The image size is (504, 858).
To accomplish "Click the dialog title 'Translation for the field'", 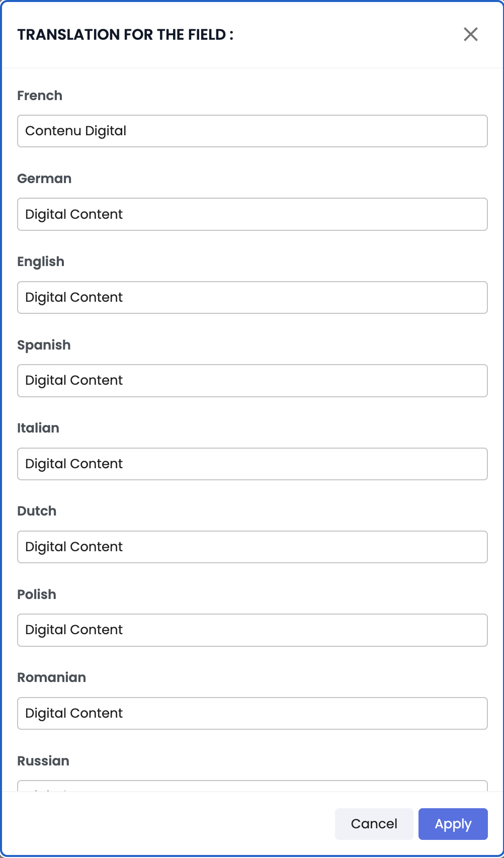I will (x=125, y=35).
